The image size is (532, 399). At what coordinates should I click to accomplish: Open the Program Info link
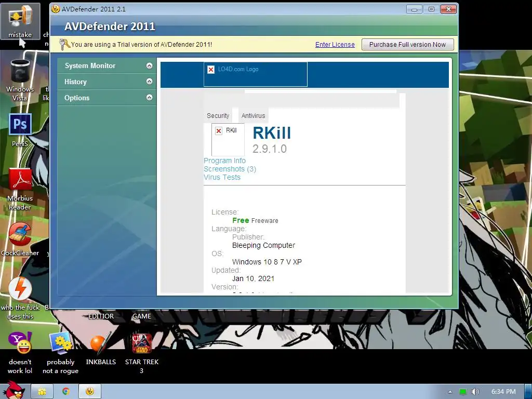(x=224, y=161)
